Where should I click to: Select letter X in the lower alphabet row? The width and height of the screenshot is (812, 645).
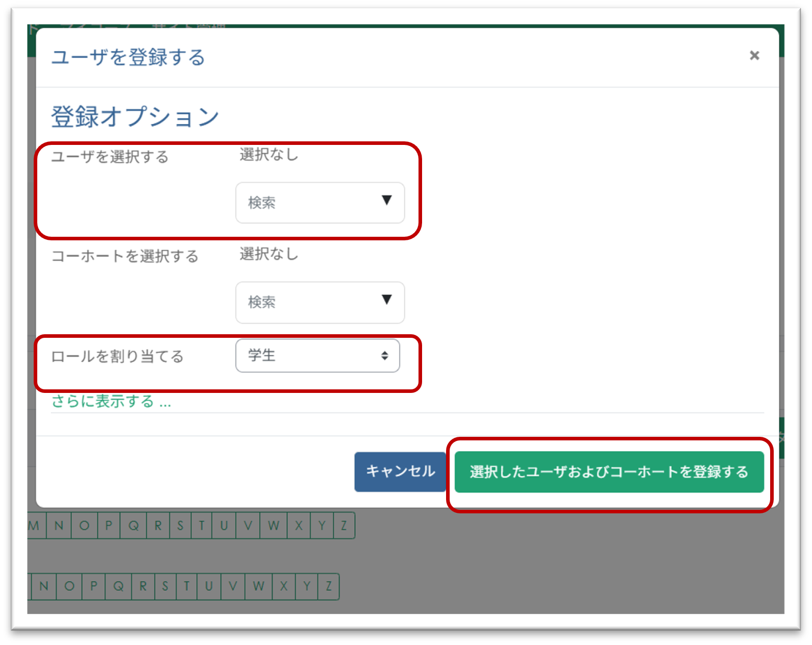[x=284, y=586]
